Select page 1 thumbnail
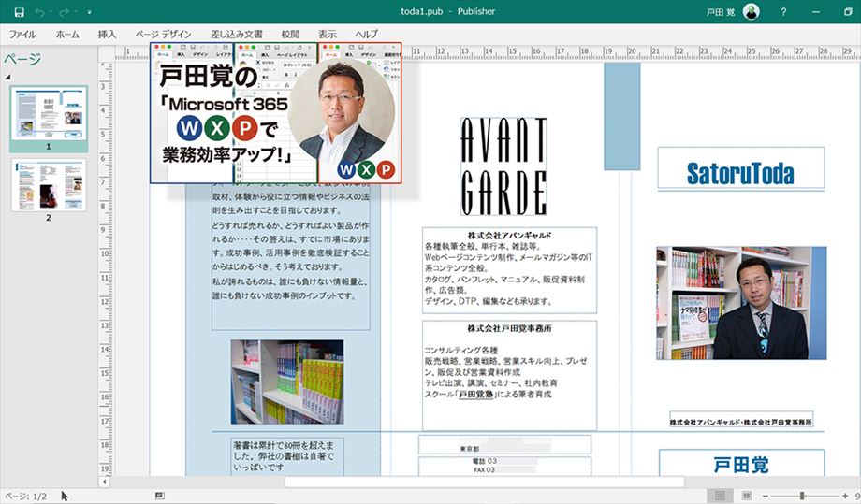Image resolution: width=861 pixels, height=504 pixels. pos(49,115)
